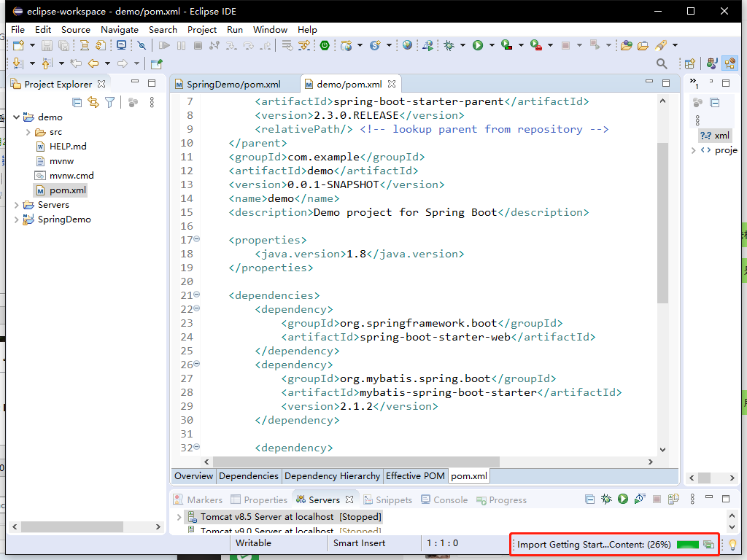
Task: Click the Coverage run icon
Action: point(507,45)
